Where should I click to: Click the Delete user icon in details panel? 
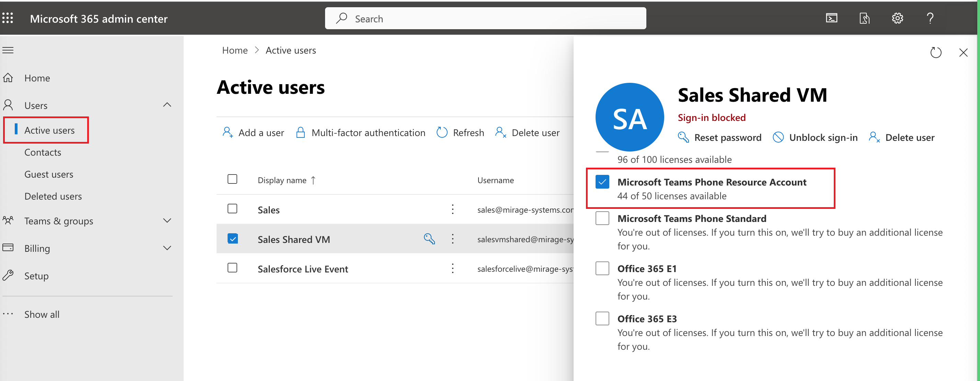(x=874, y=137)
